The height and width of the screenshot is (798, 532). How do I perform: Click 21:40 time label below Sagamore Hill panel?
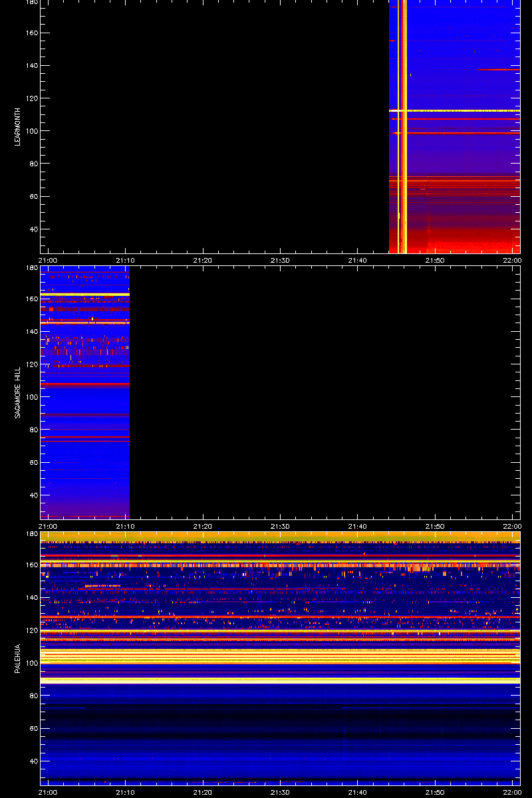click(357, 526)
